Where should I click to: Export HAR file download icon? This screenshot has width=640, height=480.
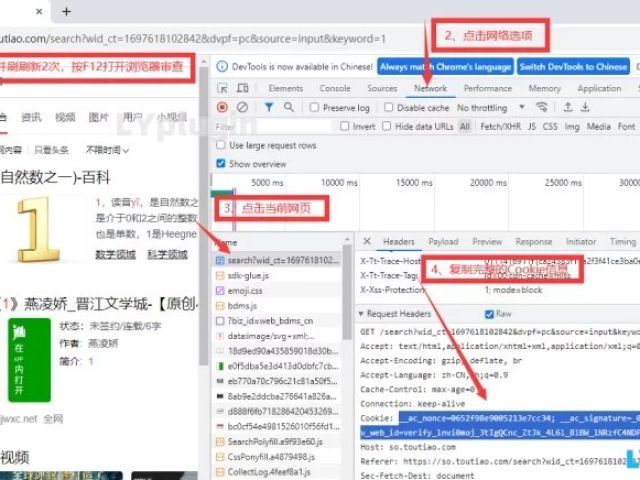(x=585, y=107)
